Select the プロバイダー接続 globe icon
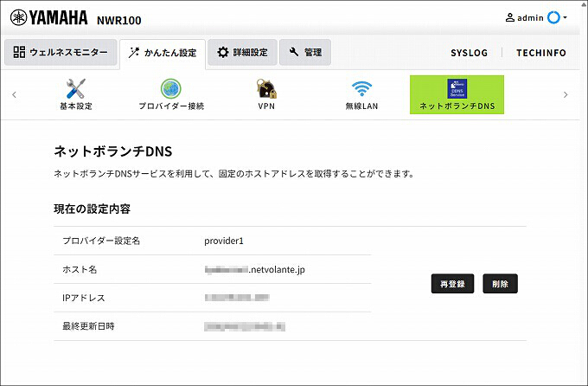 [171, 88]
